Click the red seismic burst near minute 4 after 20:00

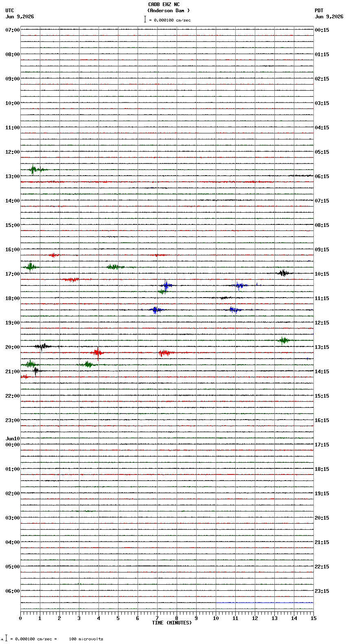(97, 352)
